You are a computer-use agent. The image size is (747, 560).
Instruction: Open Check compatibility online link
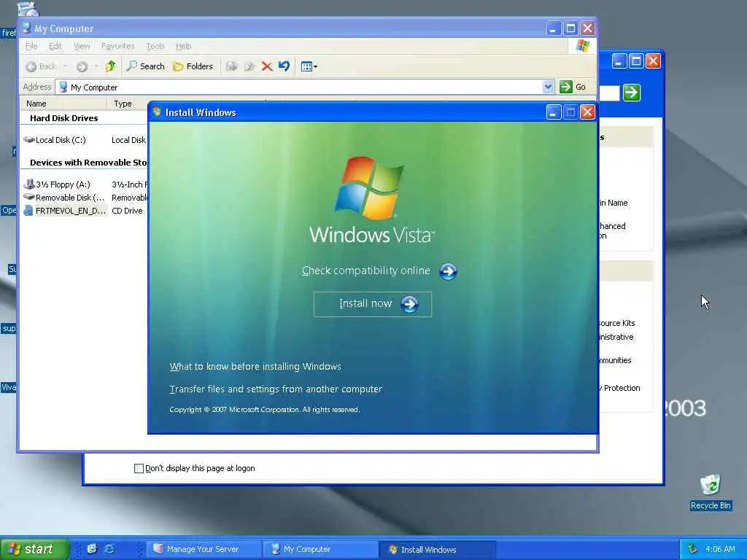click(x=366, y=271)
